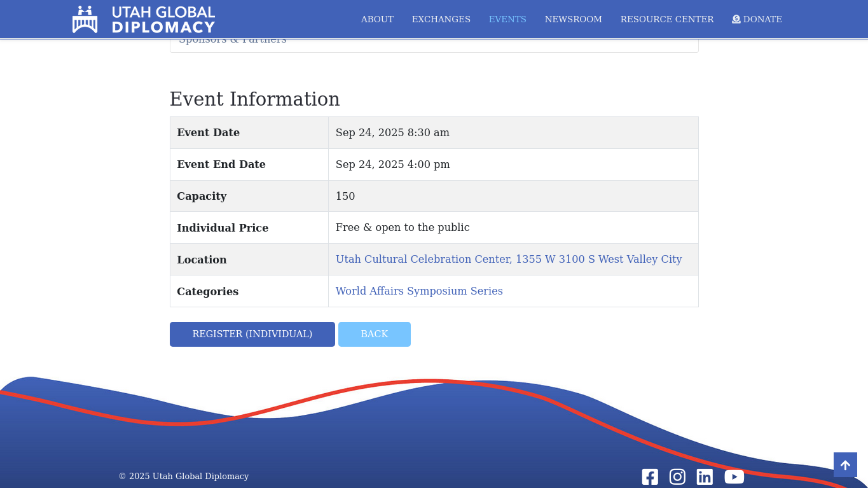
Task: Select the Event End Date label
Action: tap(221, 165)
